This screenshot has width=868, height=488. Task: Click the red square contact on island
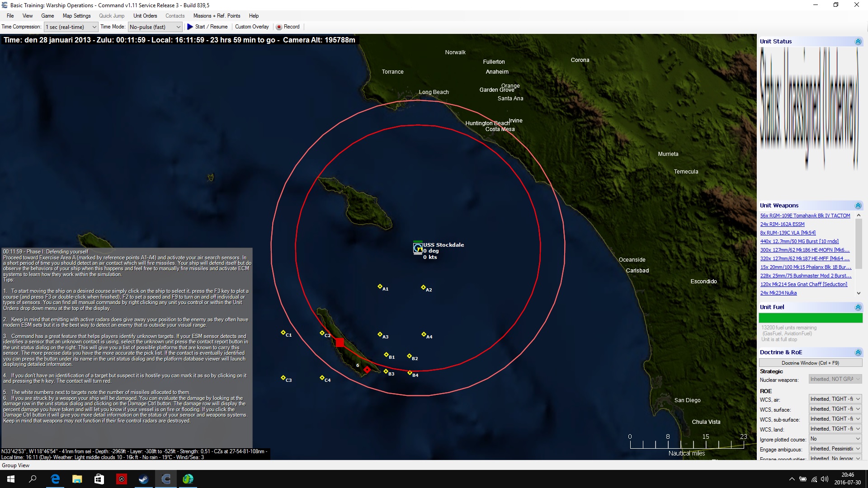tap(340, 343)
